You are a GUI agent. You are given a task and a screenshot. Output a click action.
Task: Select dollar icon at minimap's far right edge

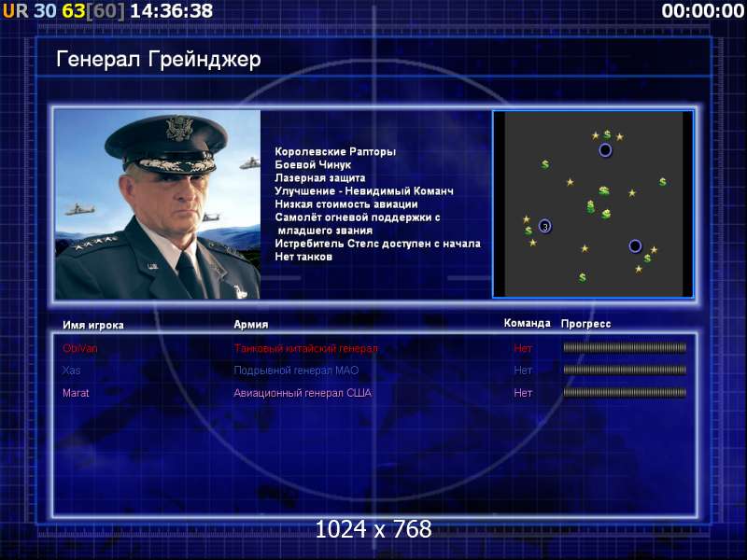click(x=663, y=182)
